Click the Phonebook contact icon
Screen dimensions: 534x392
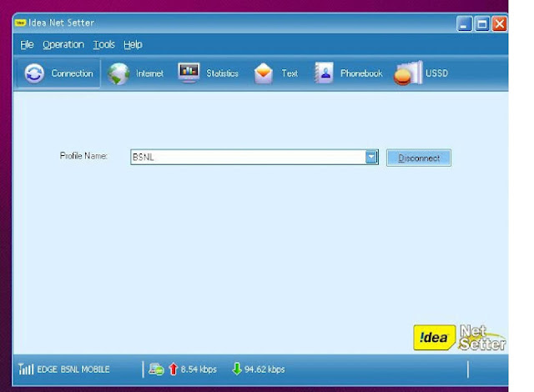click(324, 73)
